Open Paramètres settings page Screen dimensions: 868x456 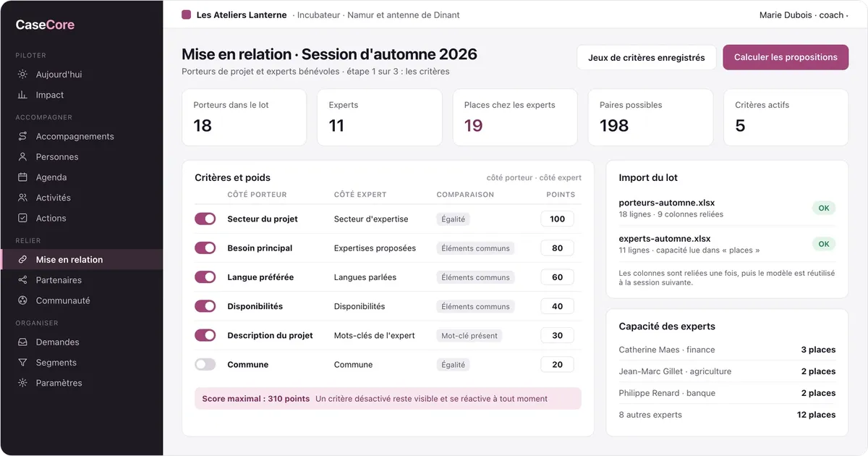tap(82, 383)
